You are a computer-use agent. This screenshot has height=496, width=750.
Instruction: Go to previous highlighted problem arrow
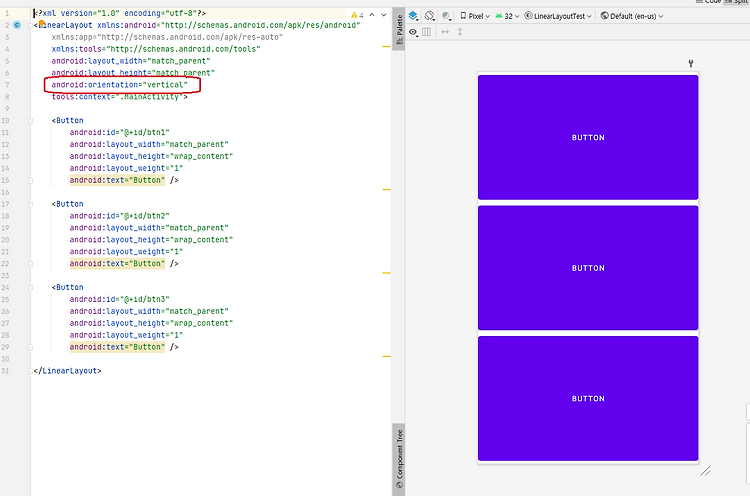click(x=372, y=15)
